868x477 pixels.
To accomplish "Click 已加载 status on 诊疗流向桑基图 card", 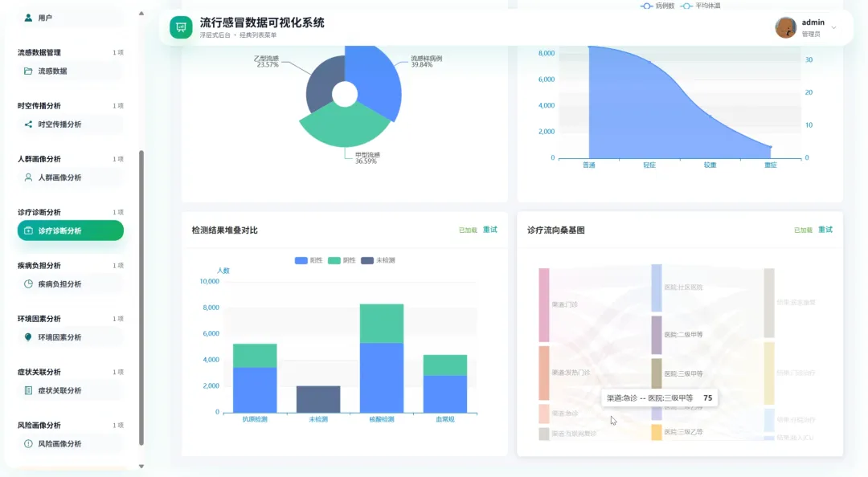I will [x=803, y=230].
